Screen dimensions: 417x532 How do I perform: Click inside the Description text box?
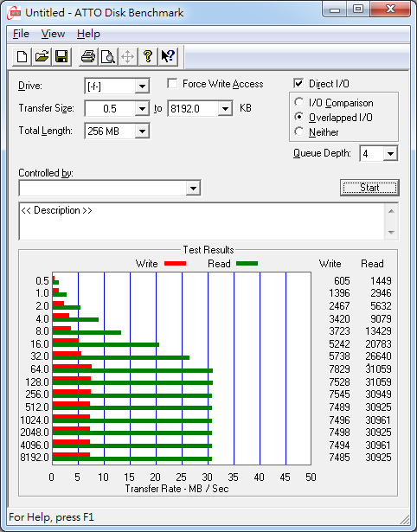click(x=202, y=221)
